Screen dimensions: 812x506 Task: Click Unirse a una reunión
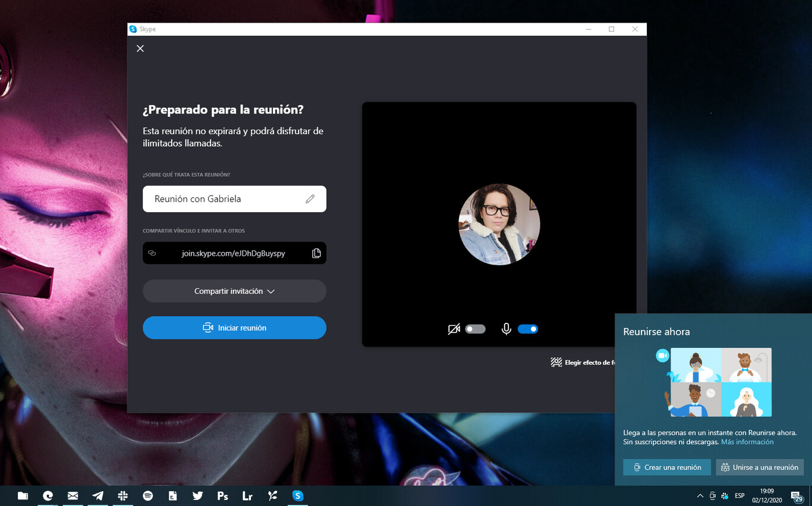759,467
